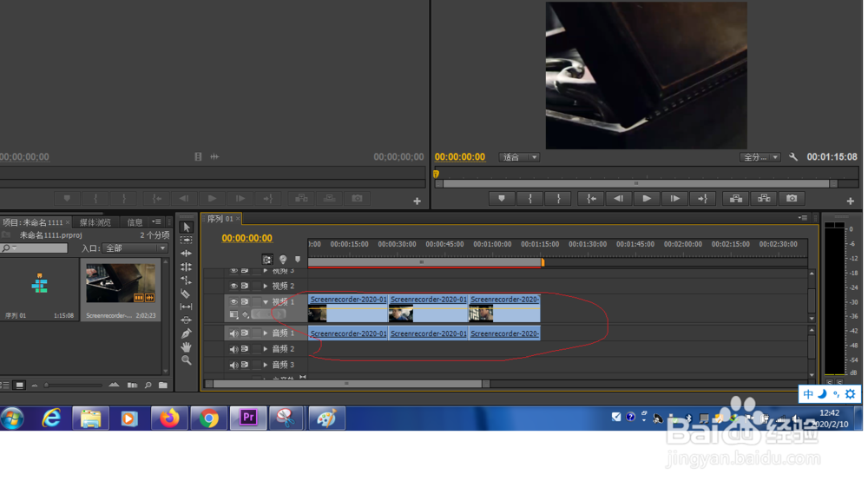Click Lift button in Program monitor

[736, 198]
